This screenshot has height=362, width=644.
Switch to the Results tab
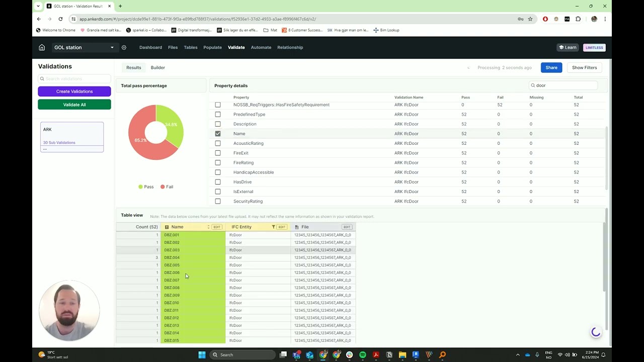pos(134,67)
